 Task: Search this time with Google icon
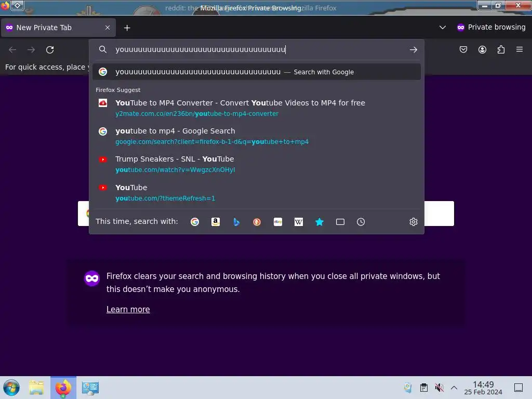tap(195, 222)
